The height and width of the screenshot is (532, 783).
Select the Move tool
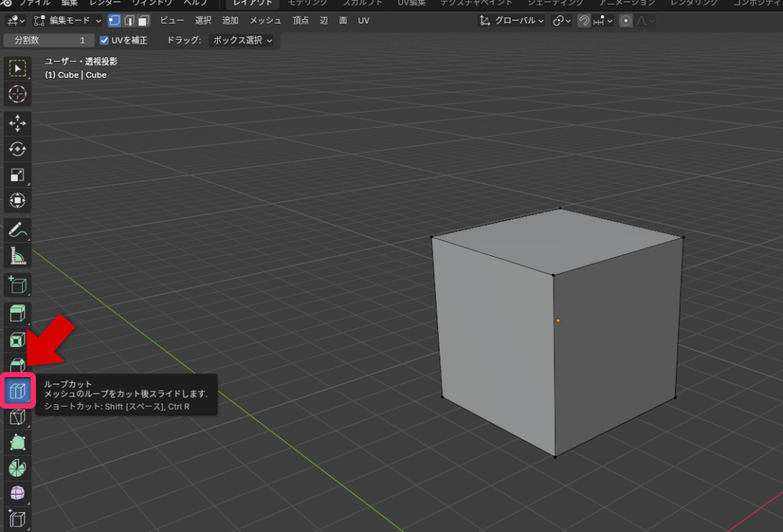18,123
